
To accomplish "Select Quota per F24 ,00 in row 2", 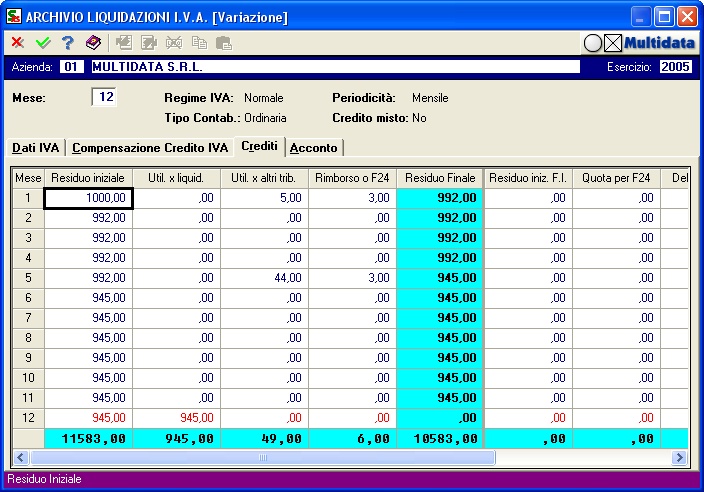I will point(616,218).
